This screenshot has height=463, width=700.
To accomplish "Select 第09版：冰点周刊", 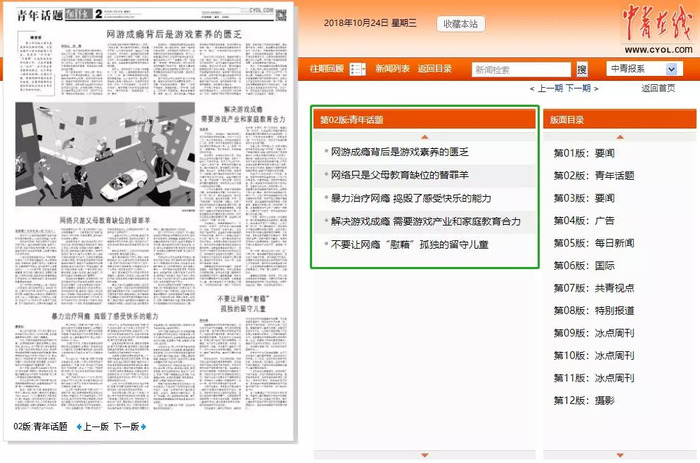I will pyautogui.click(x=594, y=333).
